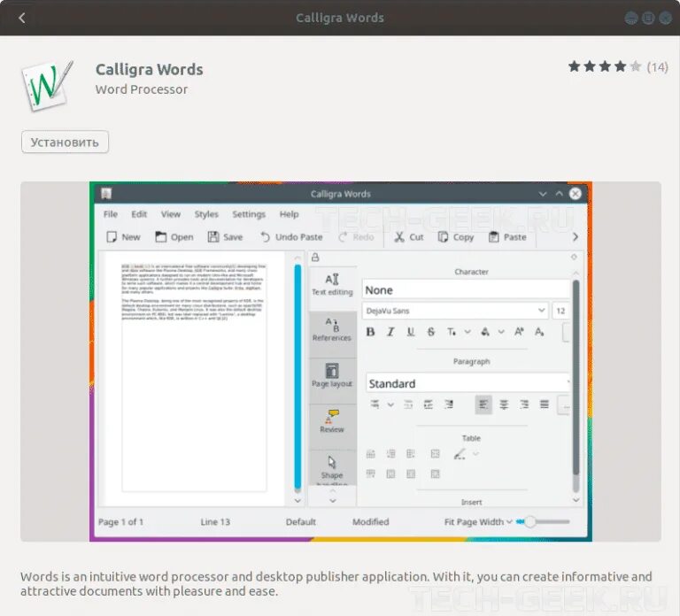This screenshot has height=616, width=680.
Task: Click the Justify alignment icon
Action: pos(545,404)
